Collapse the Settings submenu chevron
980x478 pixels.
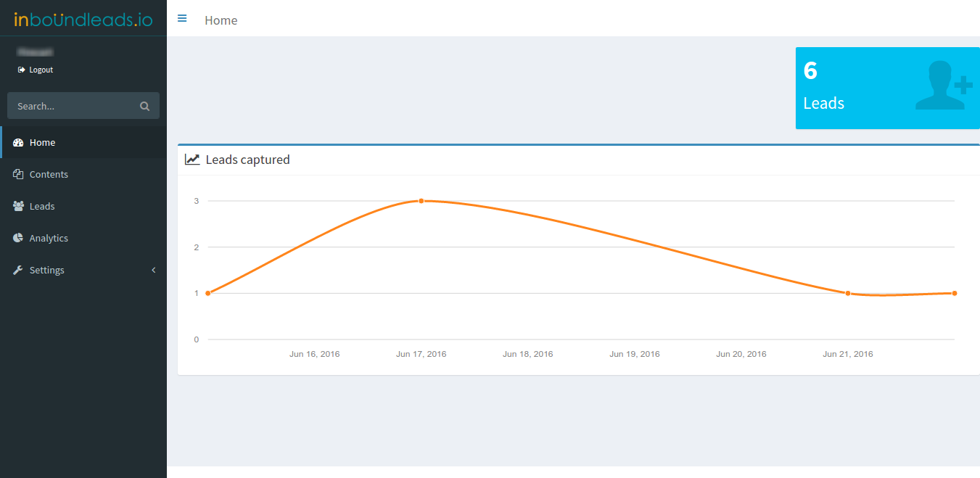tap(153, 270)
